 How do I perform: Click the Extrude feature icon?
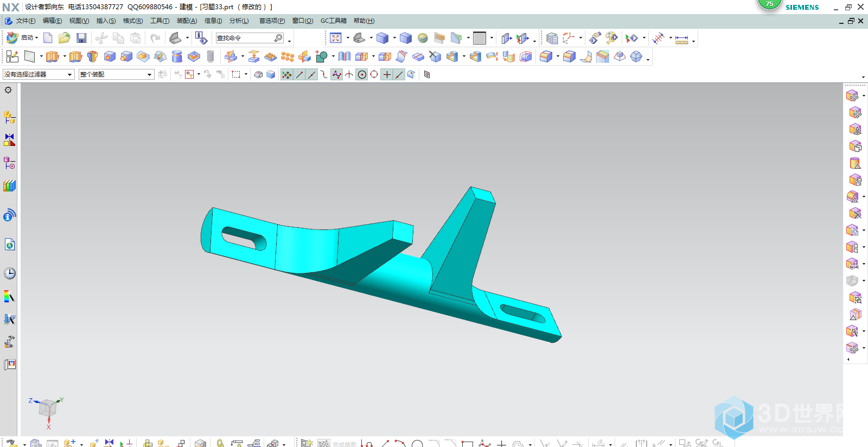click(53, 56)
